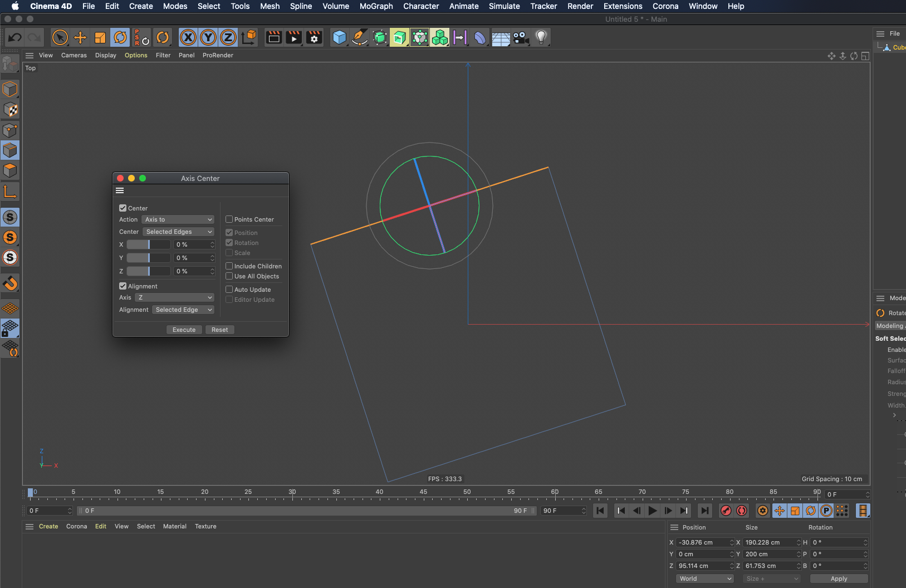906x588 pixels.
Task: Toggle snap magnet icon
Action: (x=10, y=283)
